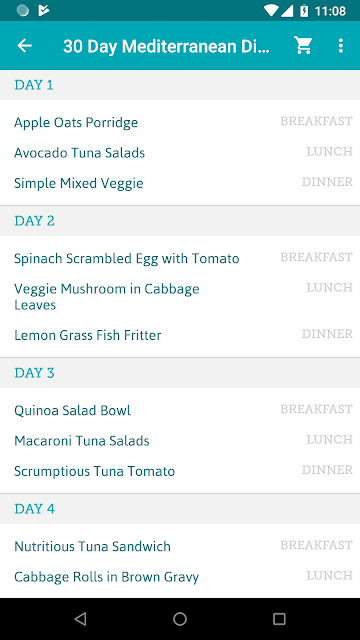The image size is (360, 640).
Task: Open Nutritious Tuna Sandwich recipe
Action: (x=180, y=546)
